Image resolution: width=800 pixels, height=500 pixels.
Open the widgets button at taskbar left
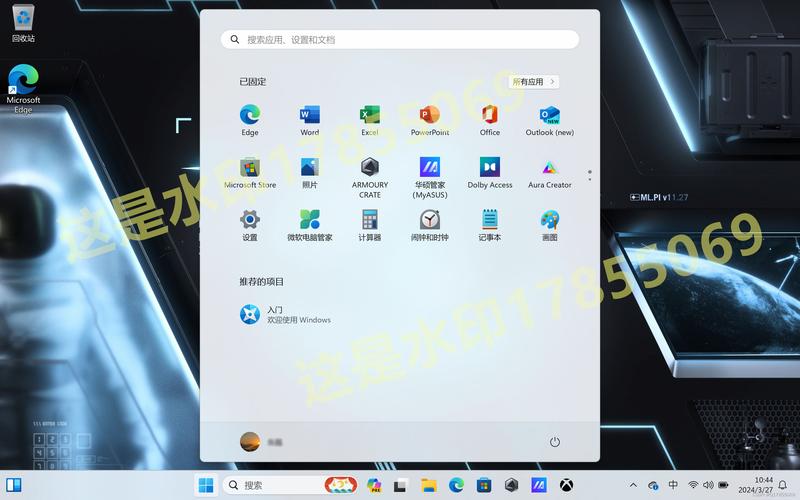[x=14, y=485]
